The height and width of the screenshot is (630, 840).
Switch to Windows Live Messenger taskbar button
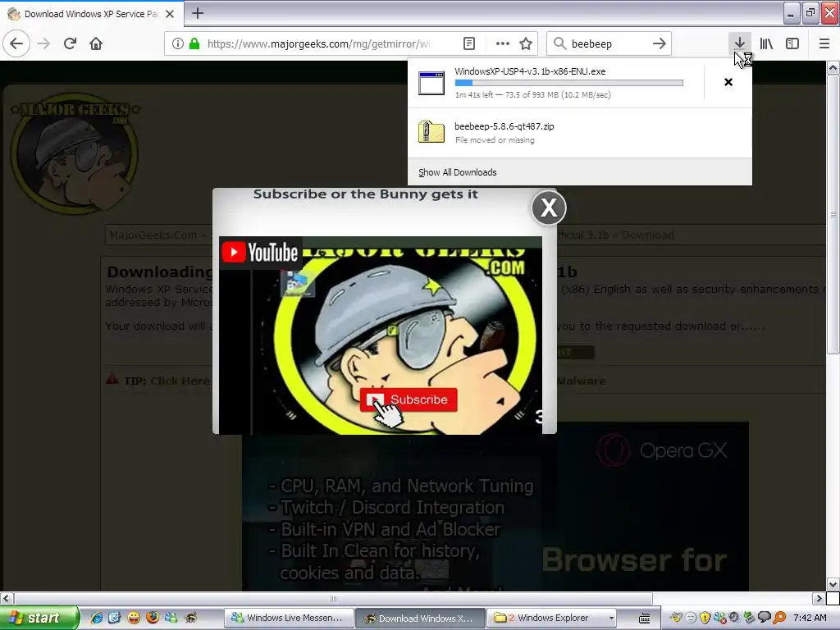pyautogui.click(x=289, y=618)
